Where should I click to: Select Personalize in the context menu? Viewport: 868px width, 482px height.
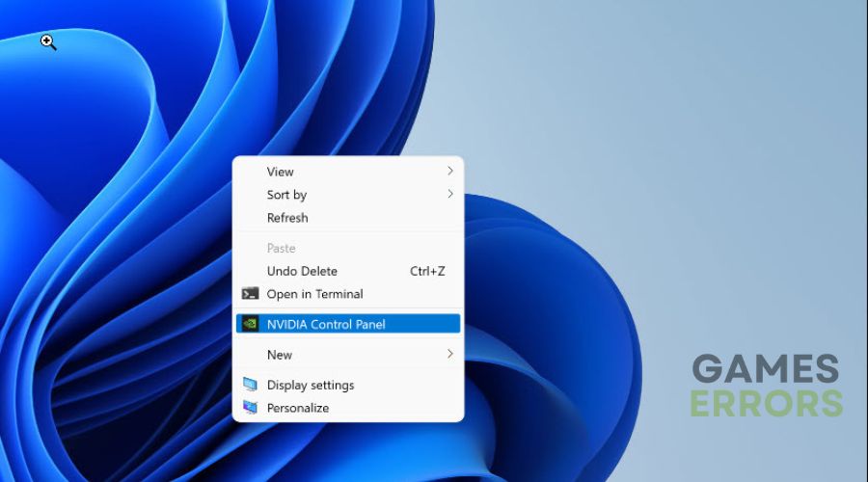[348, 408]
